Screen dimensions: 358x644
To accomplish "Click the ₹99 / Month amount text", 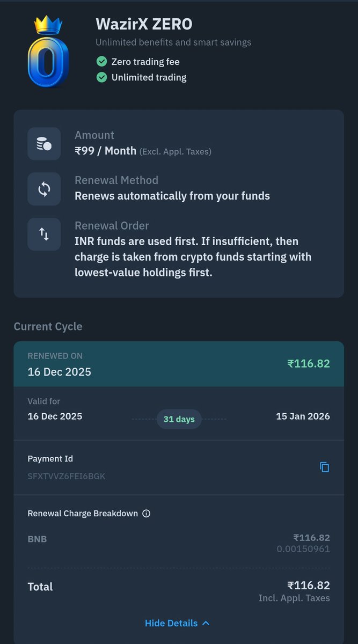I will pyautogui.click(x=105, y=151).
